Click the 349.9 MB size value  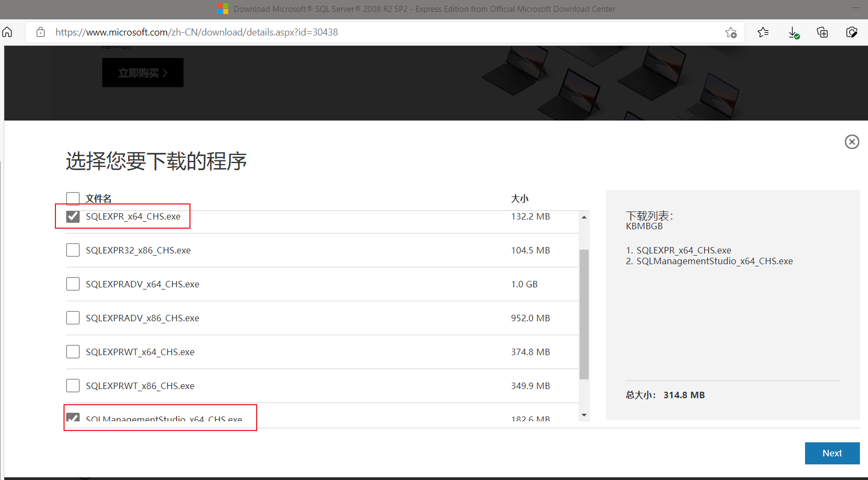pos(531,386)
